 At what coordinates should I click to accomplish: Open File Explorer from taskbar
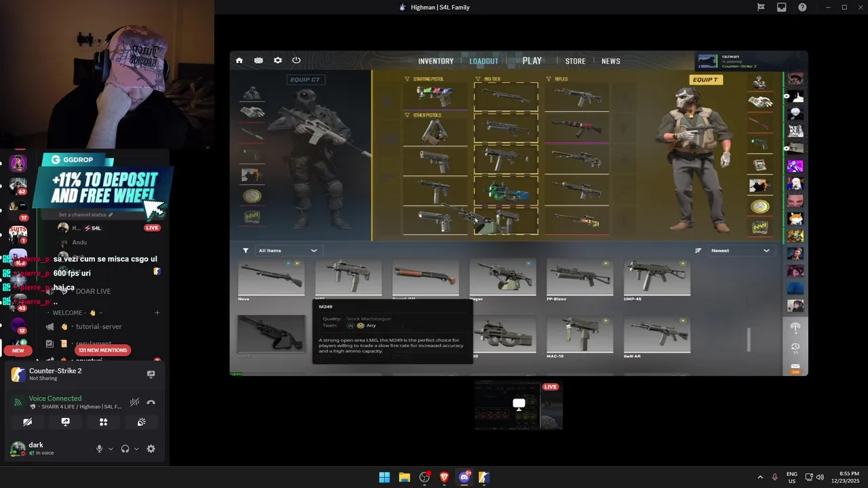pyautogui.click(x=404, y=477)
